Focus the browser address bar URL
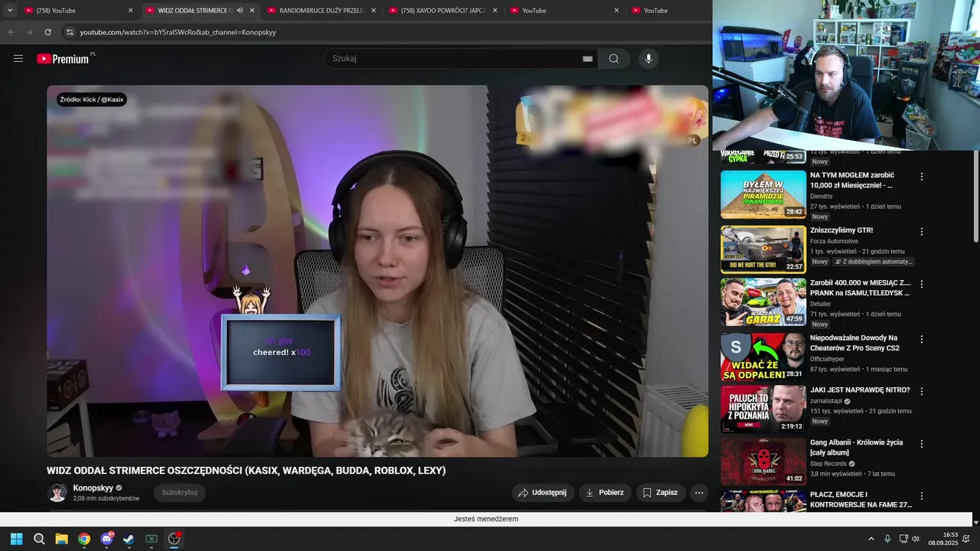The height and width of the screenshot is (551, 980). [178, 32]
